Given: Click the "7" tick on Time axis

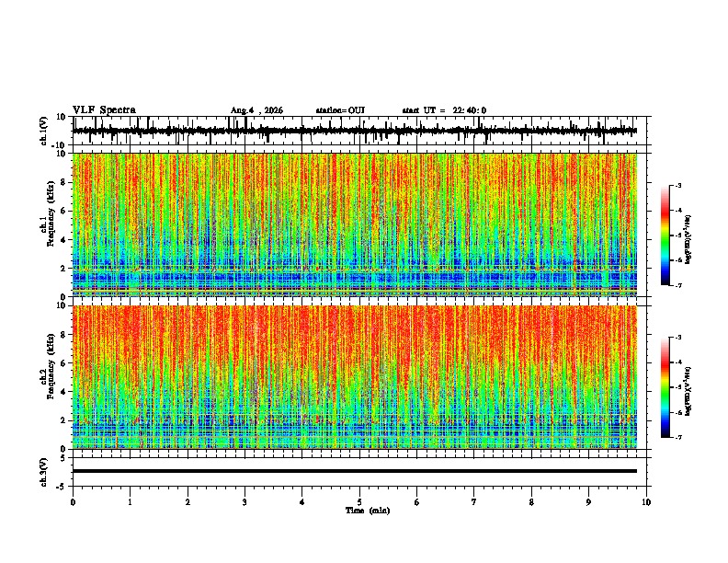Looking at the screenshot, I should (474, 502).
